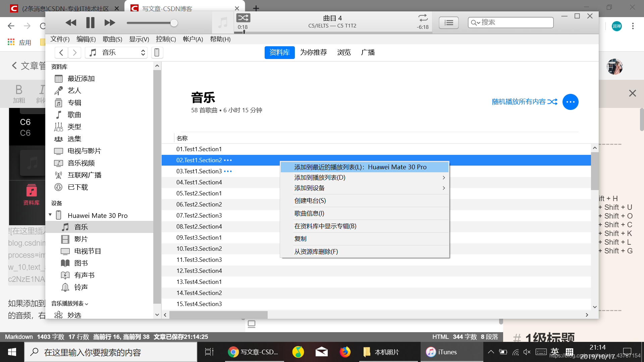The width and height of the screenshot is (644, 362).
Task: Choose 歌曲信息(I) in context menu
Action: pos(365,214)
